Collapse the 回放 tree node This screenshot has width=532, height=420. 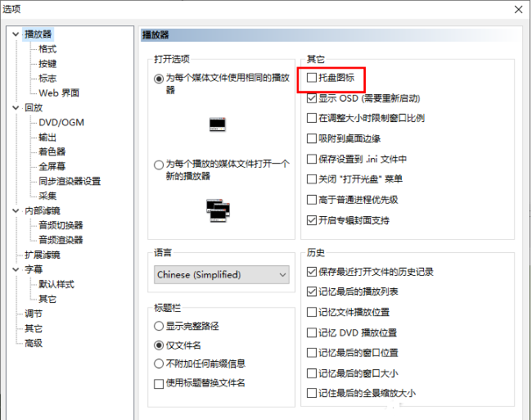16,107
